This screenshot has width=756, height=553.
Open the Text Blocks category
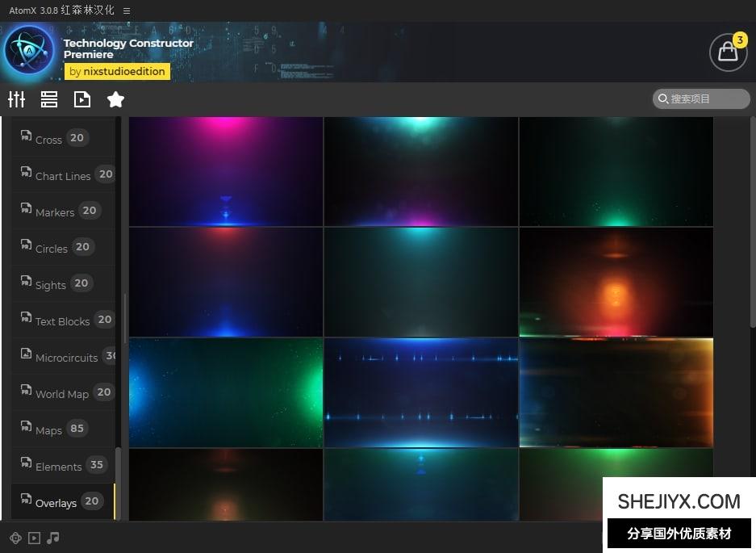coord(62,320)
